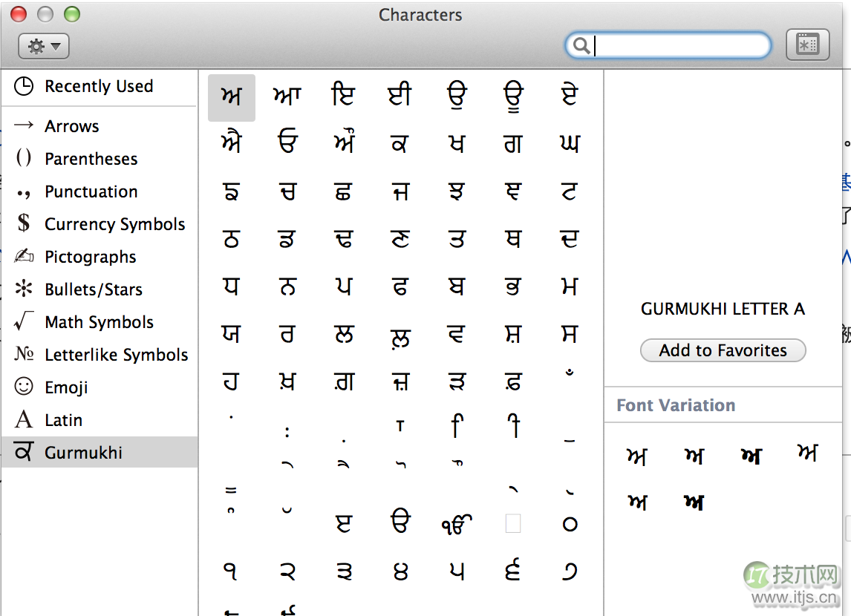
Task: Choose last bold variation in second row
Action: click(694, 502)
